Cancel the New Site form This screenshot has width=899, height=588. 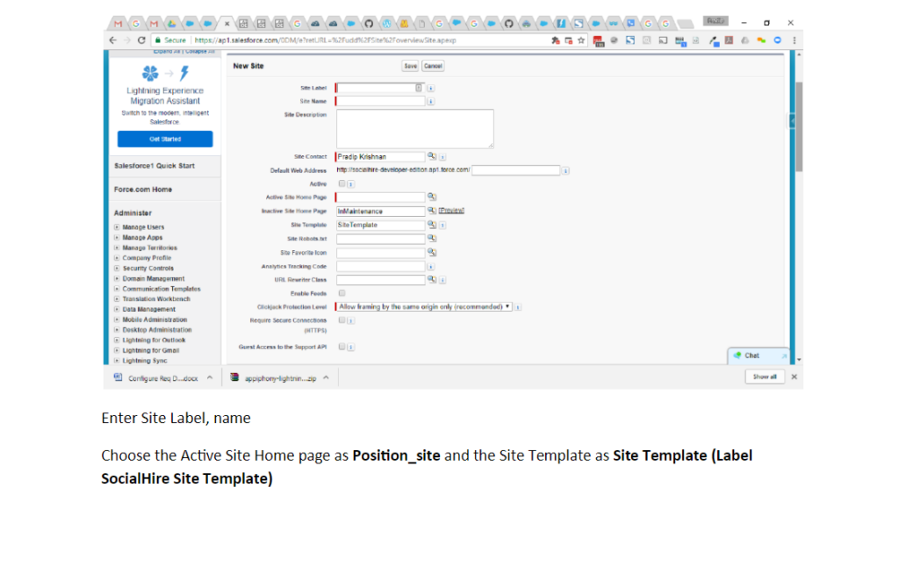433,66
